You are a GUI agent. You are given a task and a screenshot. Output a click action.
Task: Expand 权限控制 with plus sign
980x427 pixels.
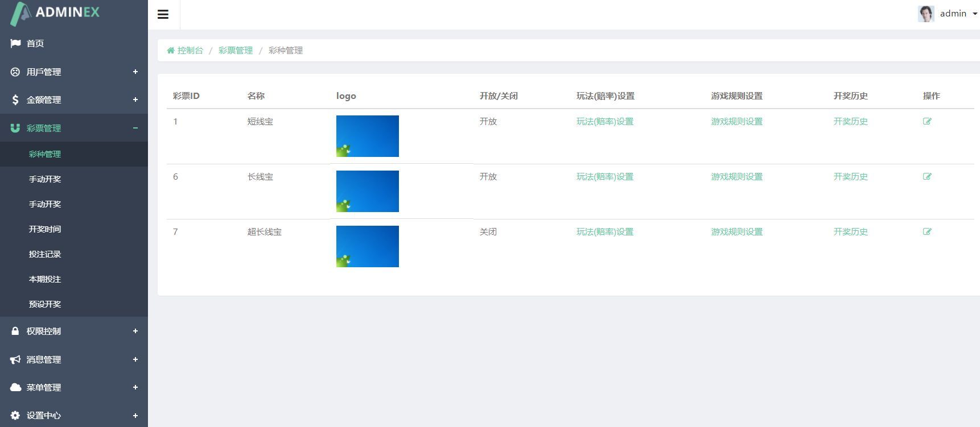135,331
